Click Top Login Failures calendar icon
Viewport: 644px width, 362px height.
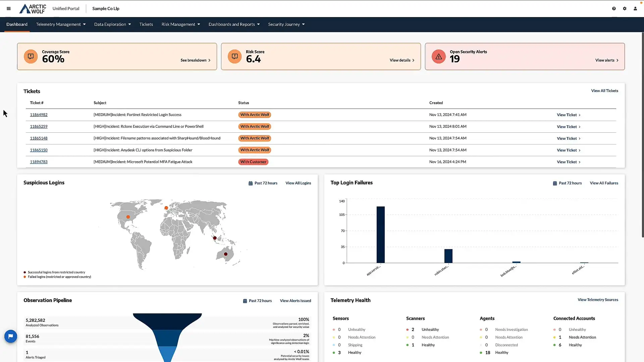555,183
